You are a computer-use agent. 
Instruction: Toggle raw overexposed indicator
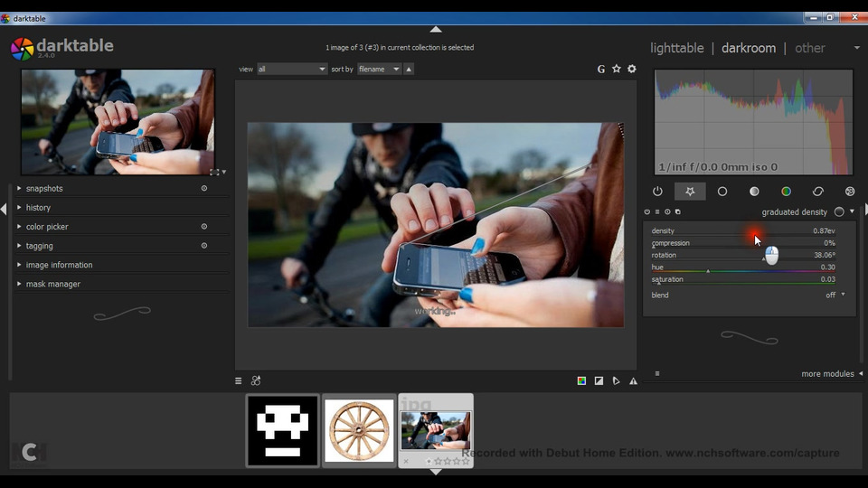click(x=581, y=381)
